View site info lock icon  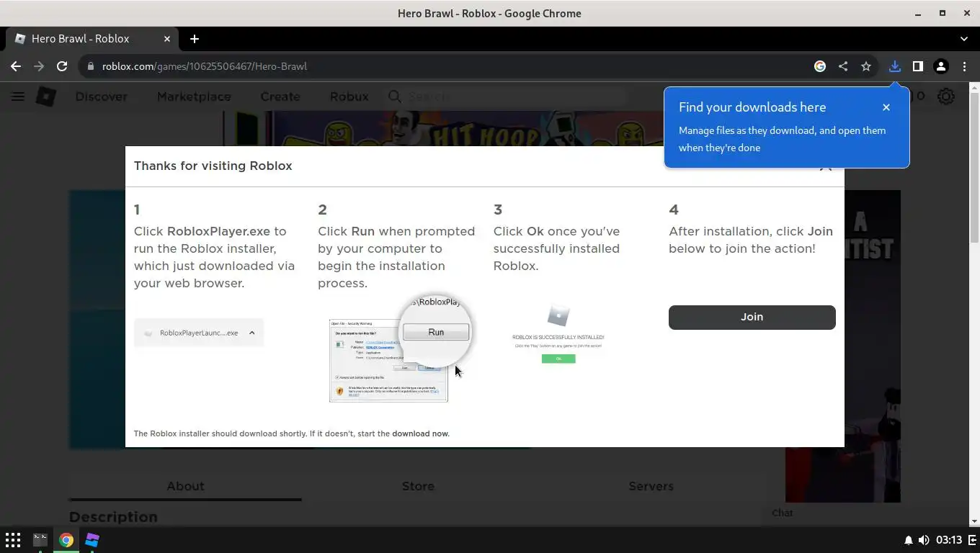[90, 66]
